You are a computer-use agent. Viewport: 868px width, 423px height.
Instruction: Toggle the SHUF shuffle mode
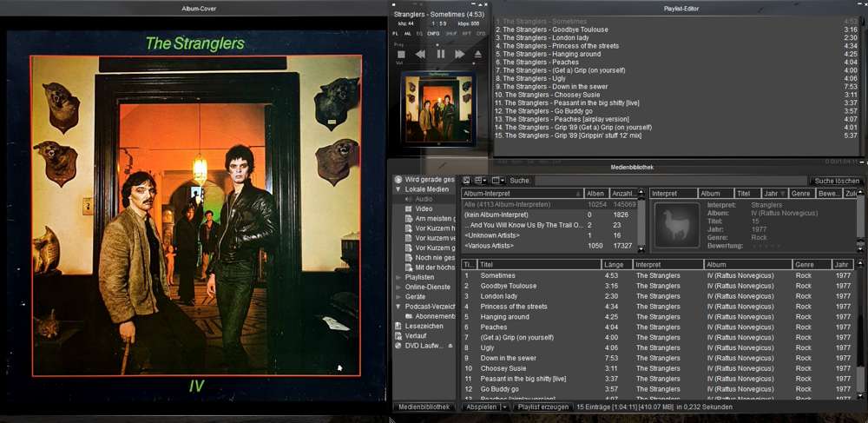pos(451,33)
